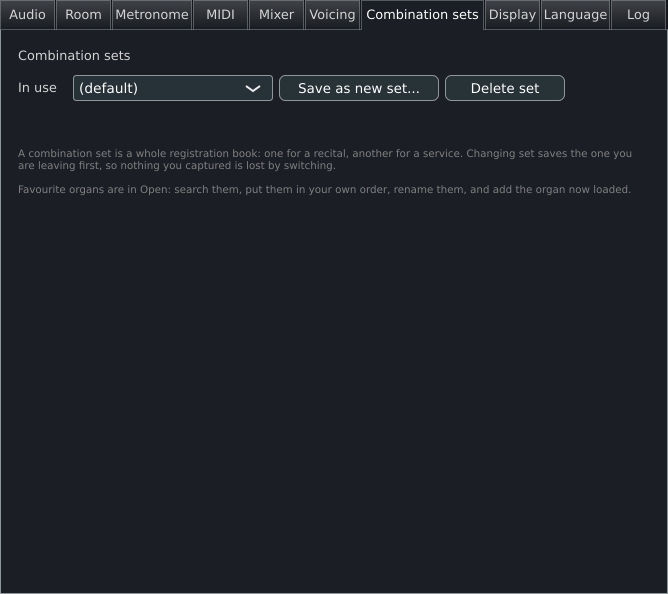Click the combination set explanation paragraph
This screenshot has width=668, height=594.
click(325, 159)
